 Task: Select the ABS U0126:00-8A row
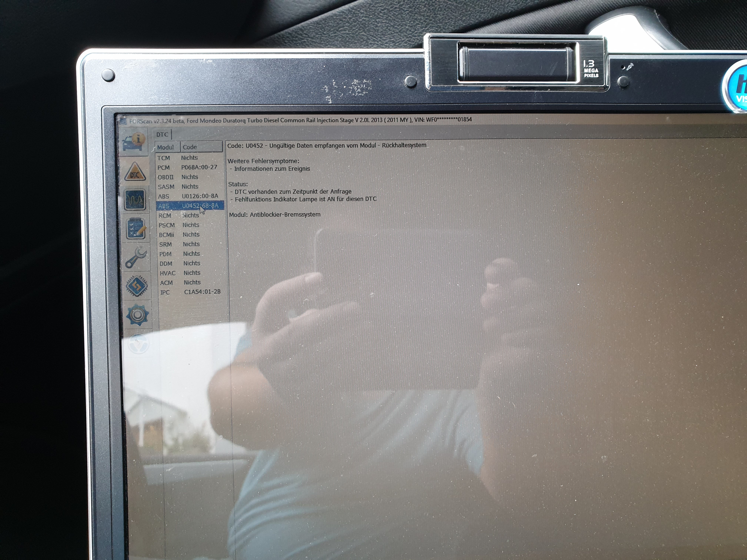tap(190, 196)
